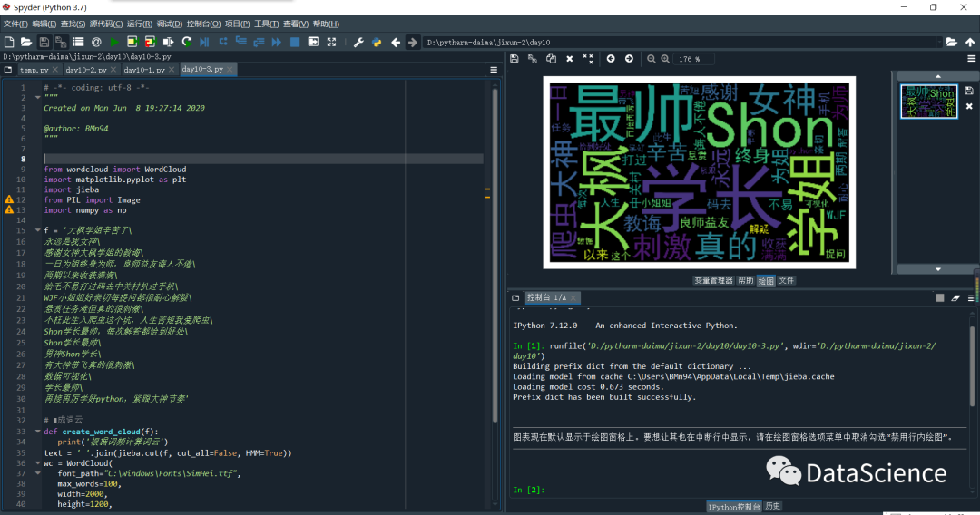Click the console interrupt kernel stop square
Image resolution: width=980 pixels, height=515 pixels.
[x=940, y=297]
